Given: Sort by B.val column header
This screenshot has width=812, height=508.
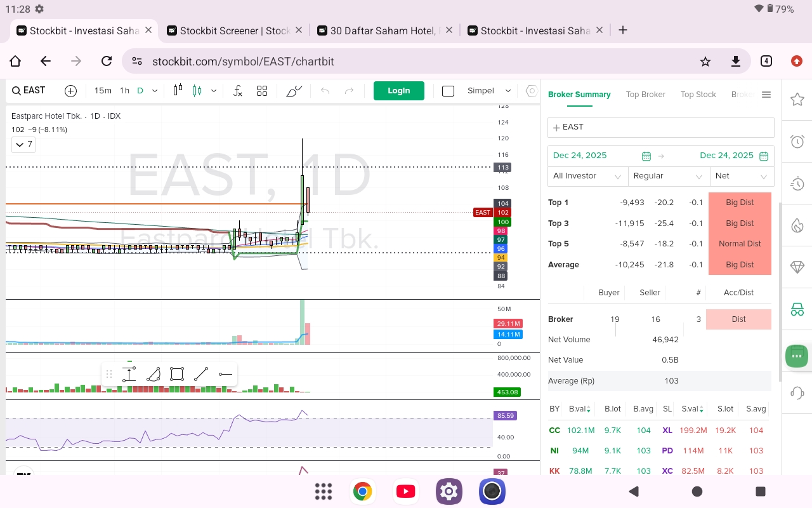Looking at the screenshot, I should (x=580, y=410).
